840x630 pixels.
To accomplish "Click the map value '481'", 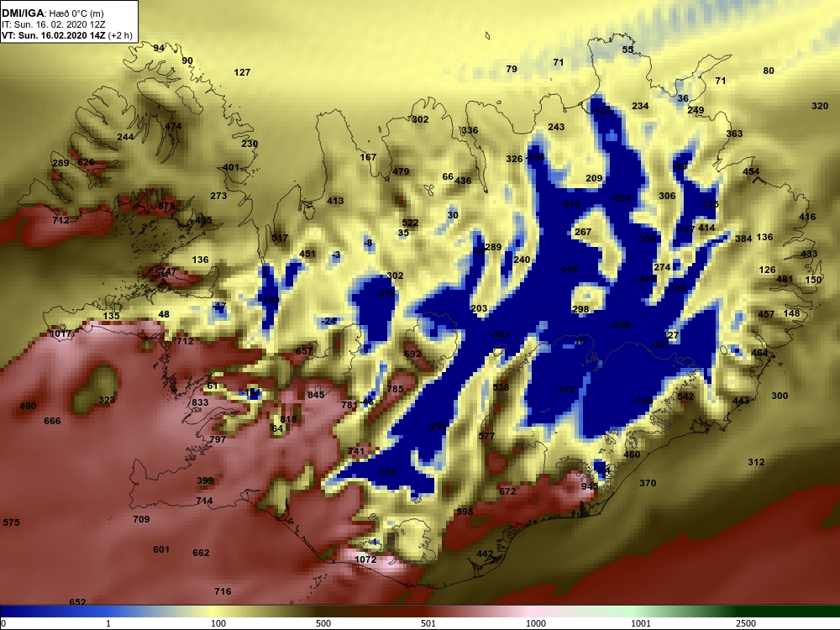I will point(785,279).
